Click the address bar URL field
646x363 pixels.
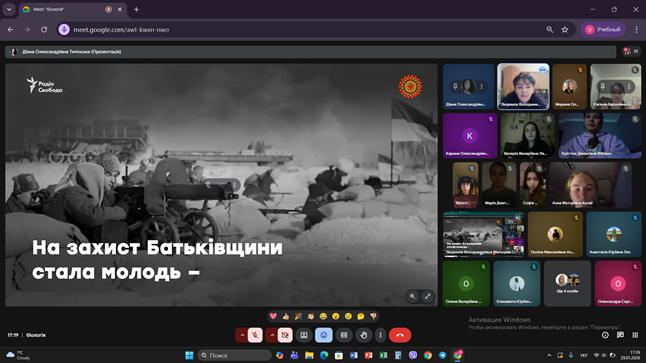click(x=305, y=30)
